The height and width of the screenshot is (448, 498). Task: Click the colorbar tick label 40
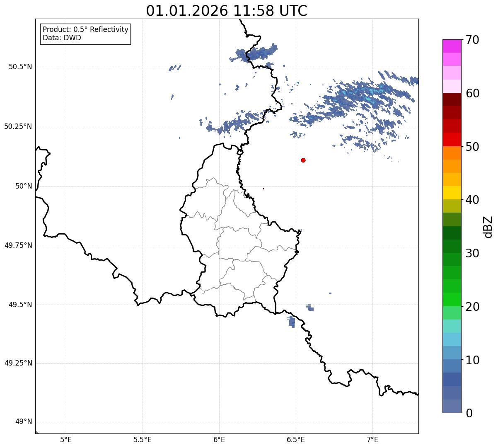[473, 200]
